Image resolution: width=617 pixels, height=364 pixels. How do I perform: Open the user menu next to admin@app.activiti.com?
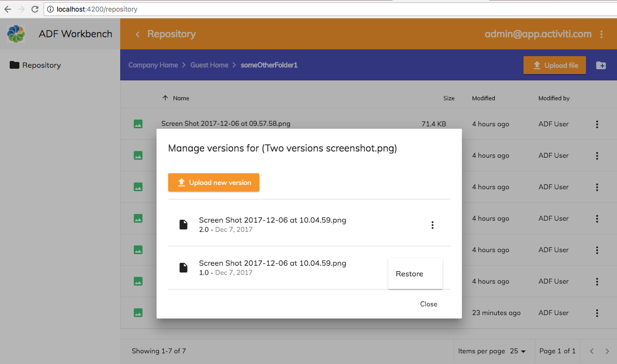[x=601, y=34]
